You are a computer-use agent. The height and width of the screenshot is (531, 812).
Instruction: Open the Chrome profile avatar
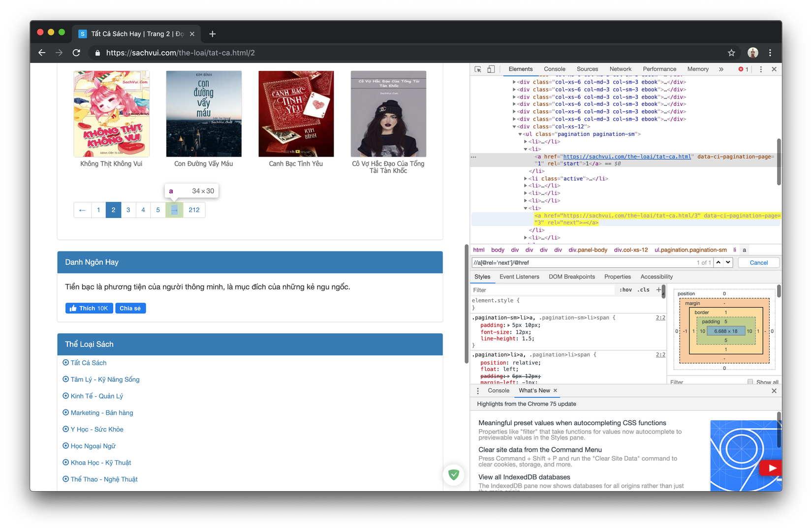752,53
